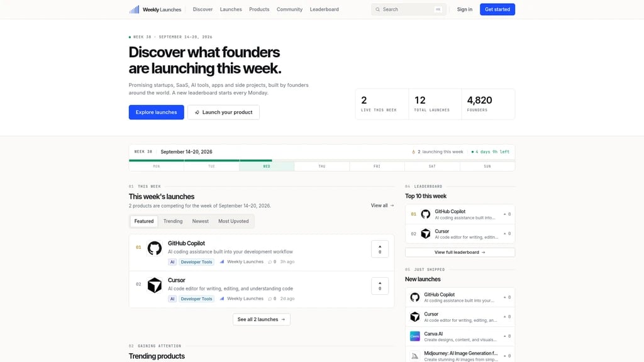Image resolution: width=644 pixels, height=362 pixels.
Task: Click the Launch your product button
Action: [223, 112]
